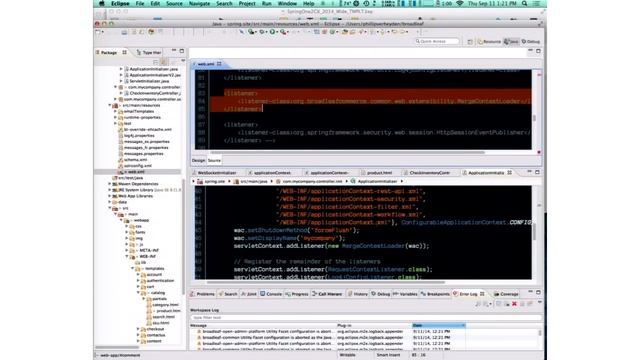Switch to the Source tab of web.xml
This screenshot has width=640, height=360.
click(214, 160)
